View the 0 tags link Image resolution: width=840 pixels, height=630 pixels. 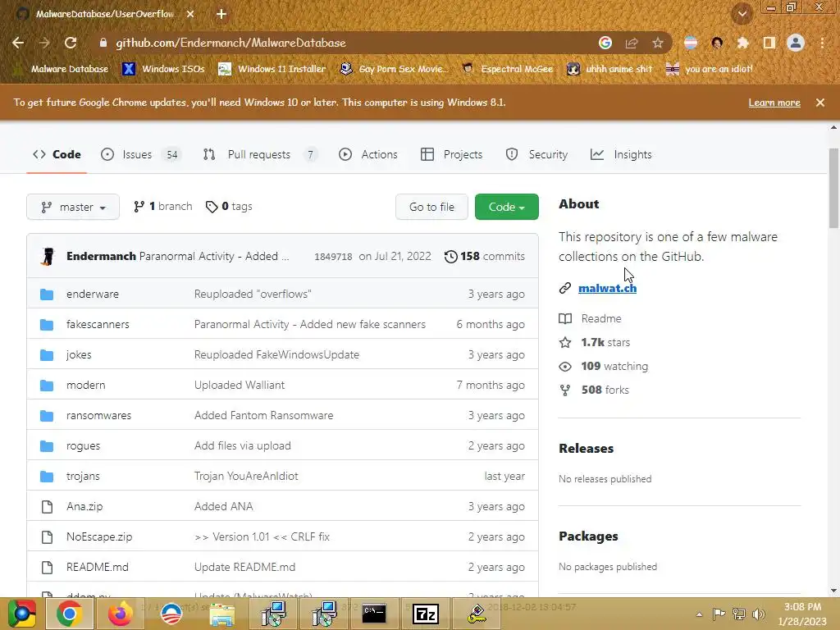230,206
